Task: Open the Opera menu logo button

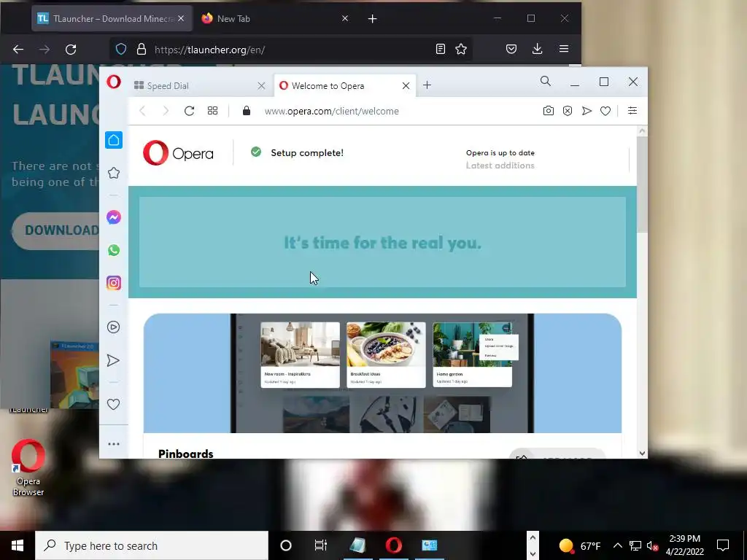Action: [113, 82]
